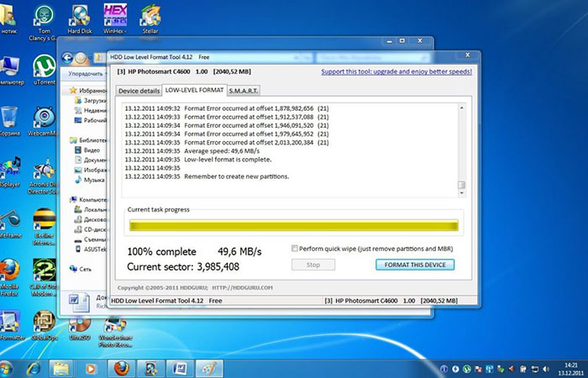Screen dimensions: 588x378
Task: Click the HTTP://HDDGURU.COM copyright text
Action: pyautogui.click(x=242, y=288)
